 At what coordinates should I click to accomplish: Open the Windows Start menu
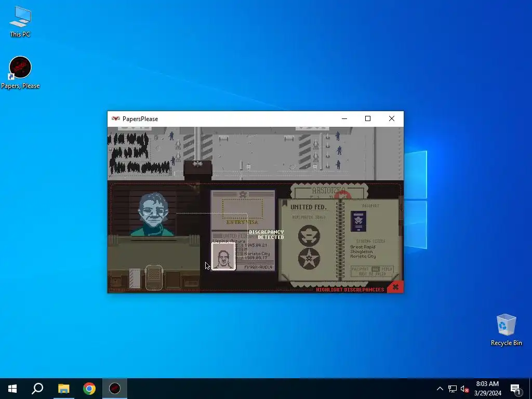pos(12,389)
